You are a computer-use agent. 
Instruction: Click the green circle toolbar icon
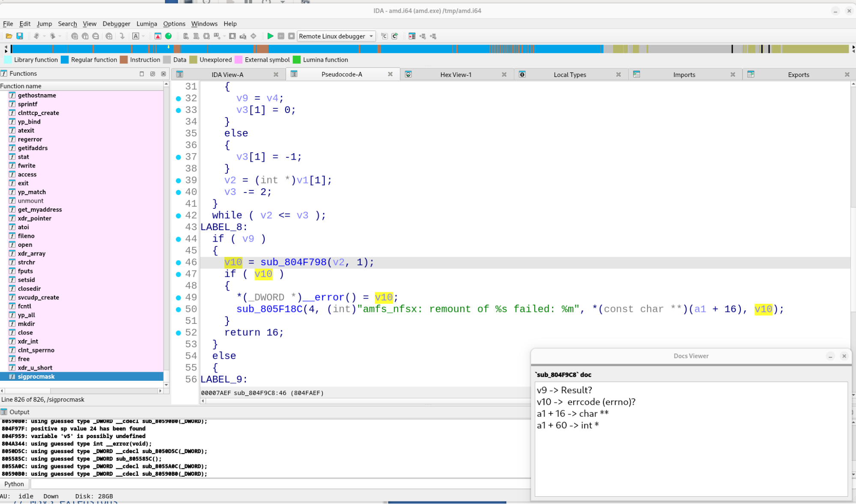[x=169, y=36]
